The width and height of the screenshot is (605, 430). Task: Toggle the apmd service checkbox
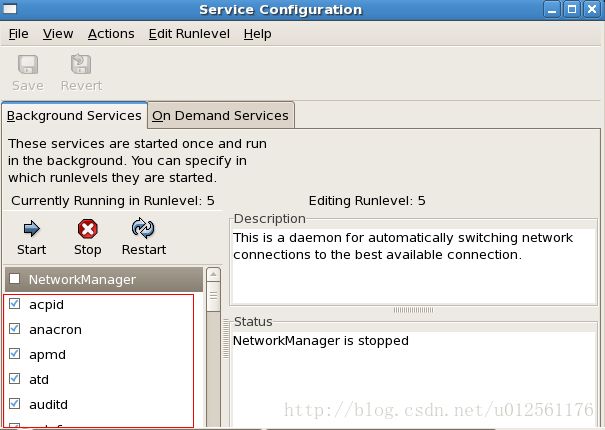point(15,354)
